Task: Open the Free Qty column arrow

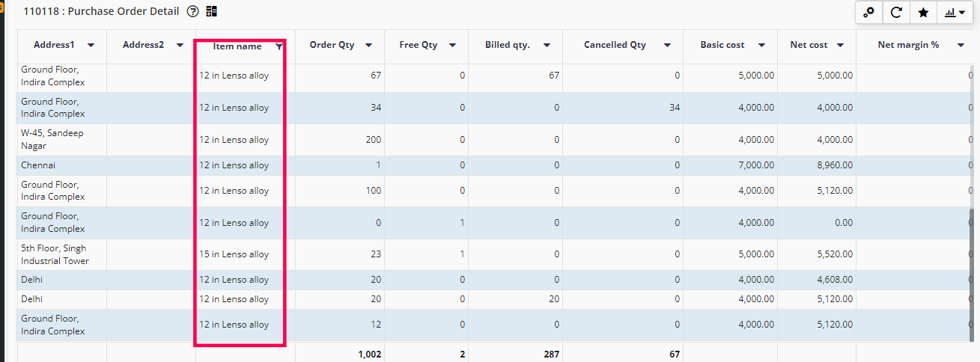Action: (452, 46)
